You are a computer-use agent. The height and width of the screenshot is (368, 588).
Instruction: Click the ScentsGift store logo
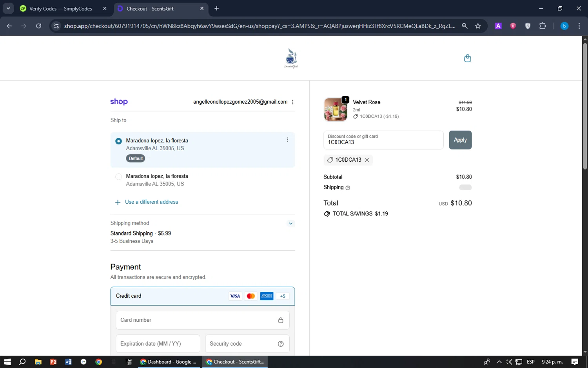[x=291, y=58]
